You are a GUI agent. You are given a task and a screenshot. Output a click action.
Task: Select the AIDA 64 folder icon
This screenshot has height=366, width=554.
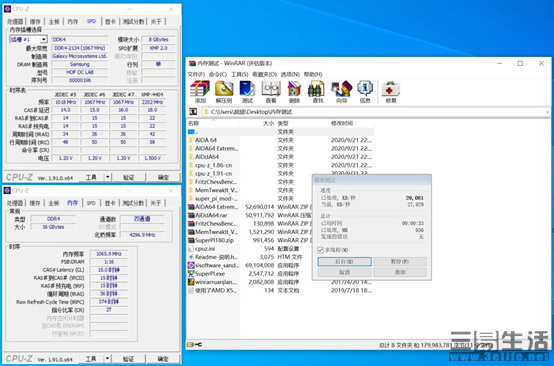tap(191, 140)
